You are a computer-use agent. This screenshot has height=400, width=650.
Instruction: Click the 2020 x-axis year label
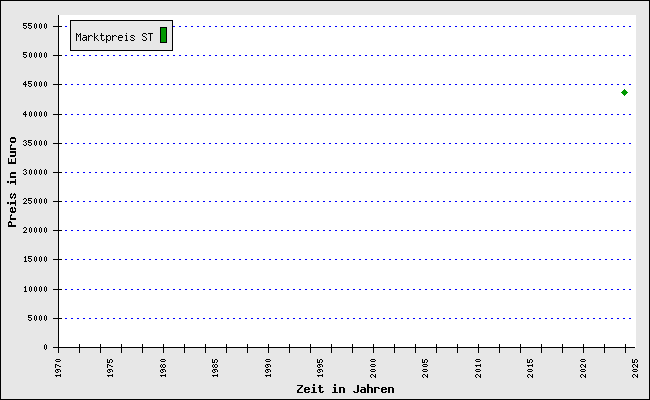click(x=583, y=368)
